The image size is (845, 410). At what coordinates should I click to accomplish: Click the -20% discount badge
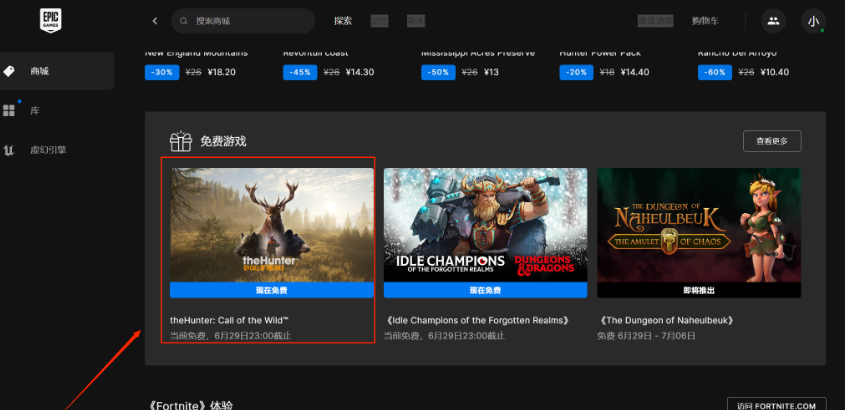(x=576, y=72)
